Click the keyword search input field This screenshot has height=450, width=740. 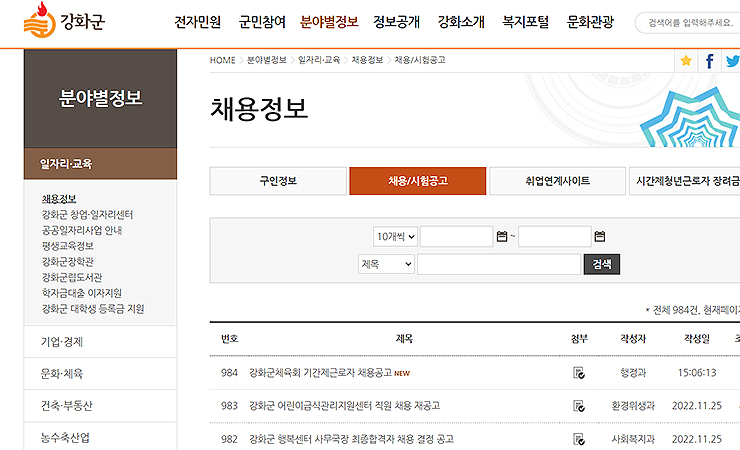[499, 264]
